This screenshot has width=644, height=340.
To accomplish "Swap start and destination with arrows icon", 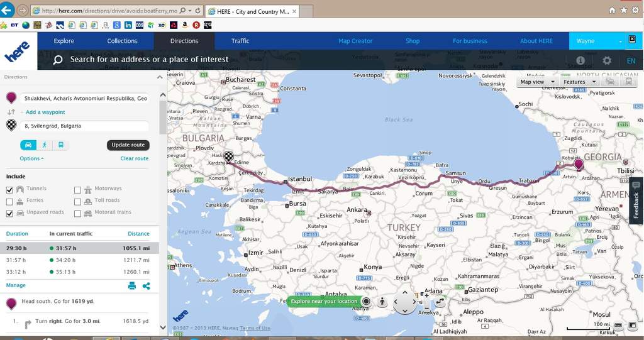I will point(11,112).
